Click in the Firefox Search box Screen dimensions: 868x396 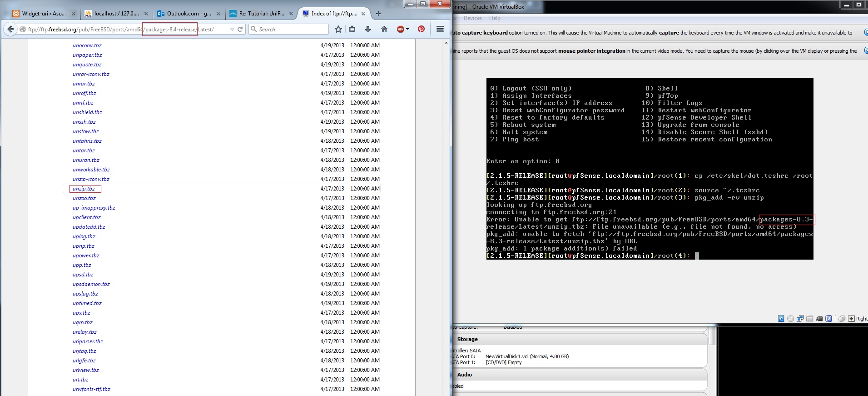pos(291,29)
